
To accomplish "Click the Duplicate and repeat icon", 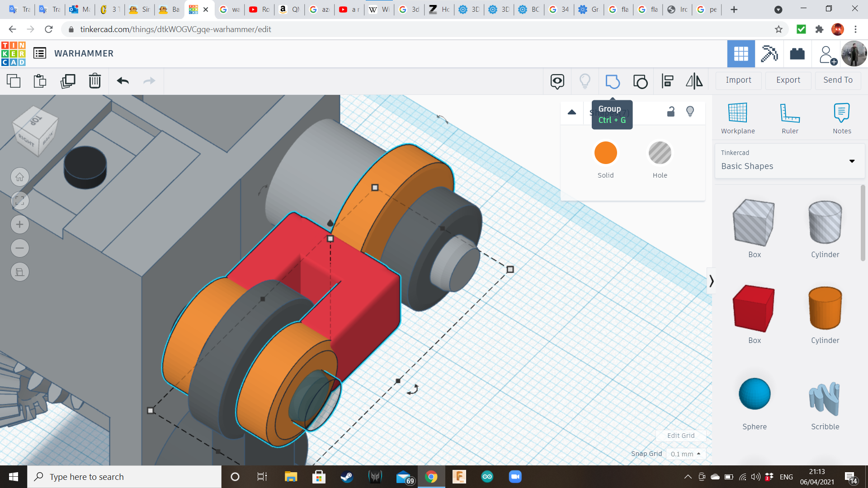I will [68, 81].
